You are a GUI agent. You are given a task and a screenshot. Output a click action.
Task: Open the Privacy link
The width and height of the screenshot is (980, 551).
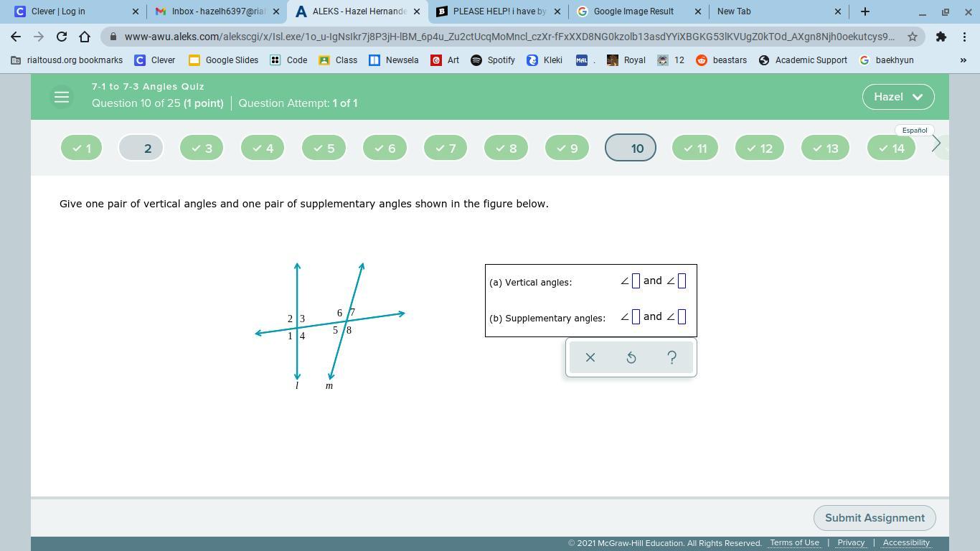(851, 543)
